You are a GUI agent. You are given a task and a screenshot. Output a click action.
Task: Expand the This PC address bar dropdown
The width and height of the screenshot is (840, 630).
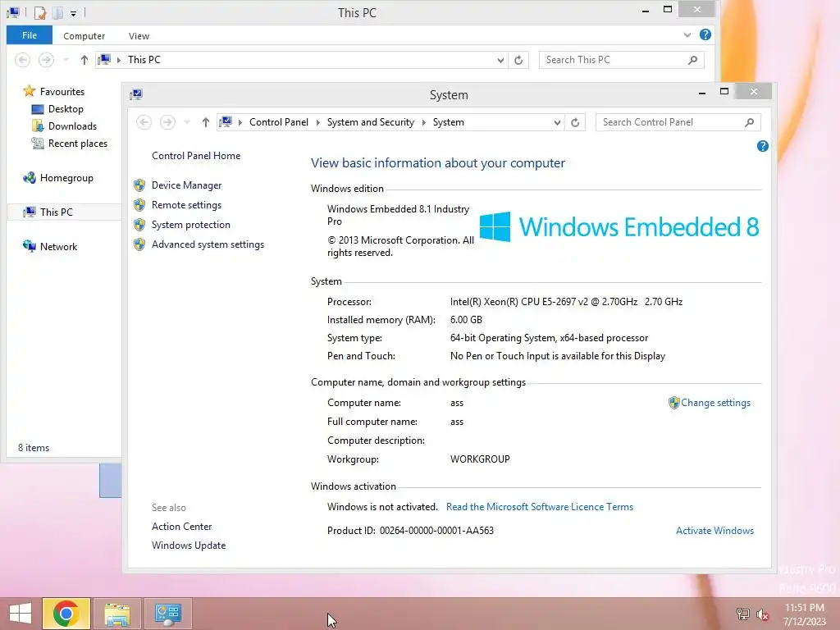[500, 60]
